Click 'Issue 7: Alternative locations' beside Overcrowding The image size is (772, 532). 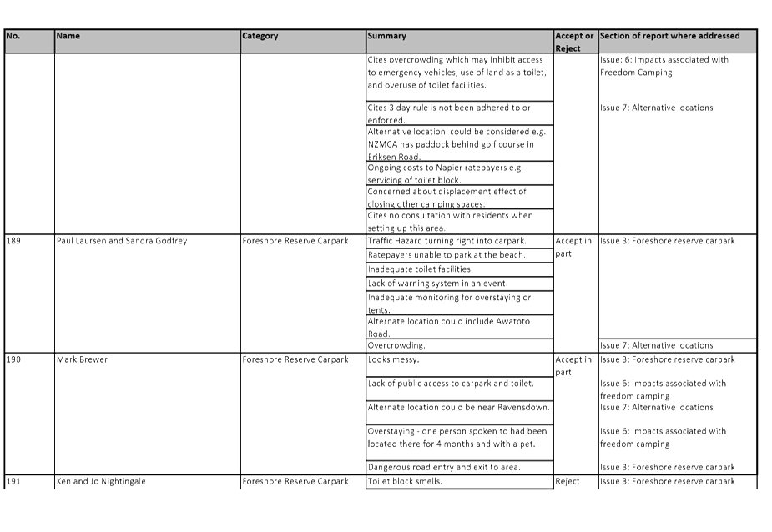click(656, 345)
